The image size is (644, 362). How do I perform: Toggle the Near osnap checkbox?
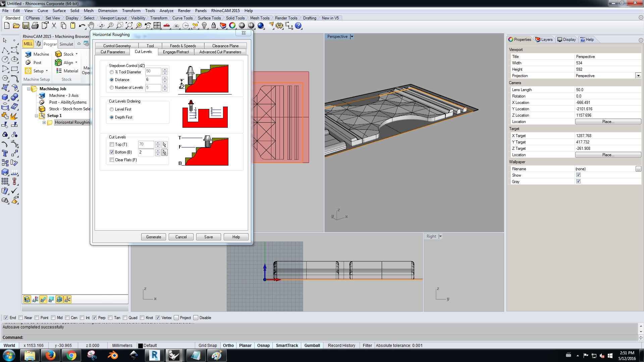pos(21,318)
